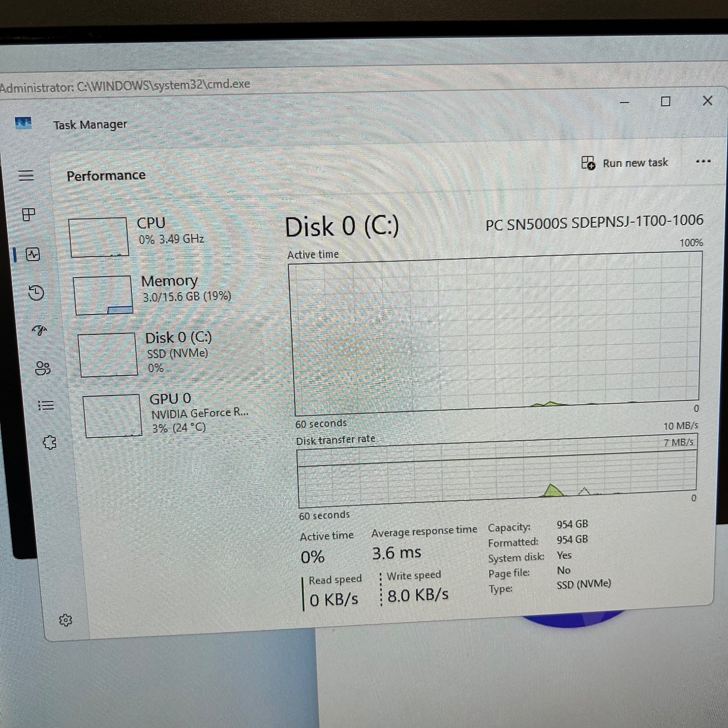The height and width of the screenshot is (728, 728).
Task: Open the more options ellipsis menu
Action: pyautogui.click(x=703, y=162)
